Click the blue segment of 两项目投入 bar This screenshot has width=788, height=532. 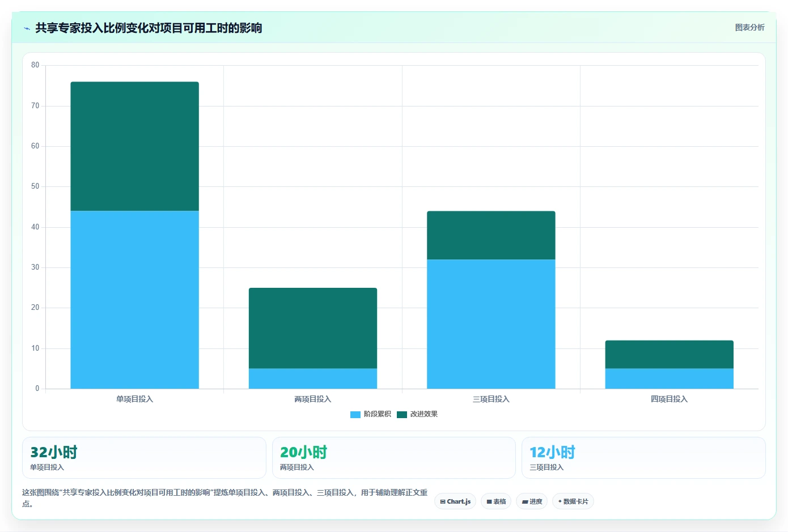(313, 378)
